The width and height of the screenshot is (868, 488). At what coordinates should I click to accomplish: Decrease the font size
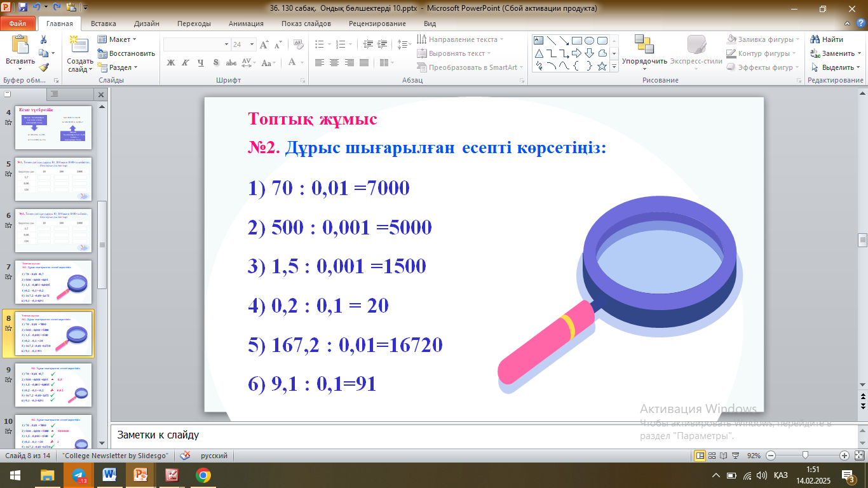click(278, 44)
